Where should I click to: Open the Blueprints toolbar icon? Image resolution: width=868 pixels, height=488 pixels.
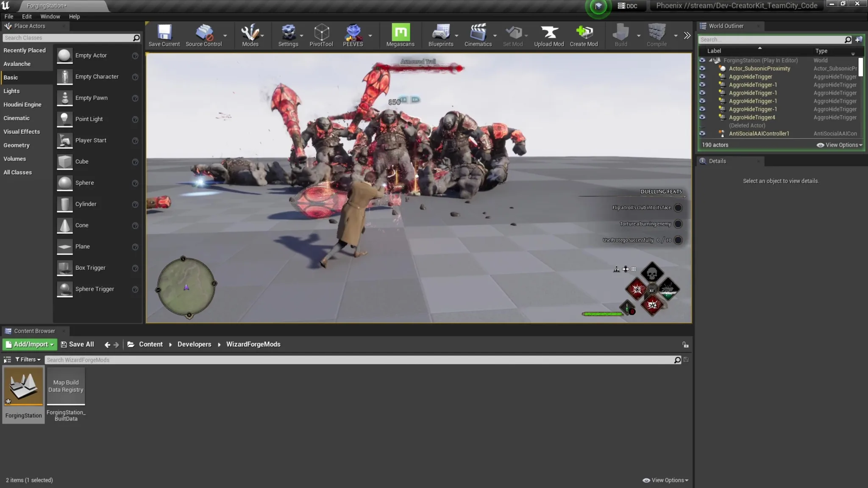[441, 36]
